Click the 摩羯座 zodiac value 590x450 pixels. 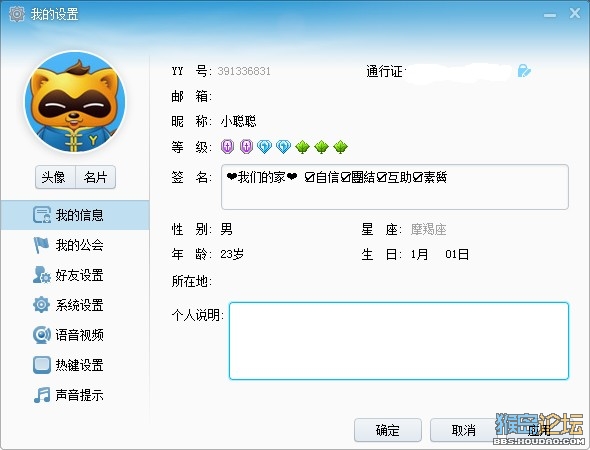pos(428,229)
